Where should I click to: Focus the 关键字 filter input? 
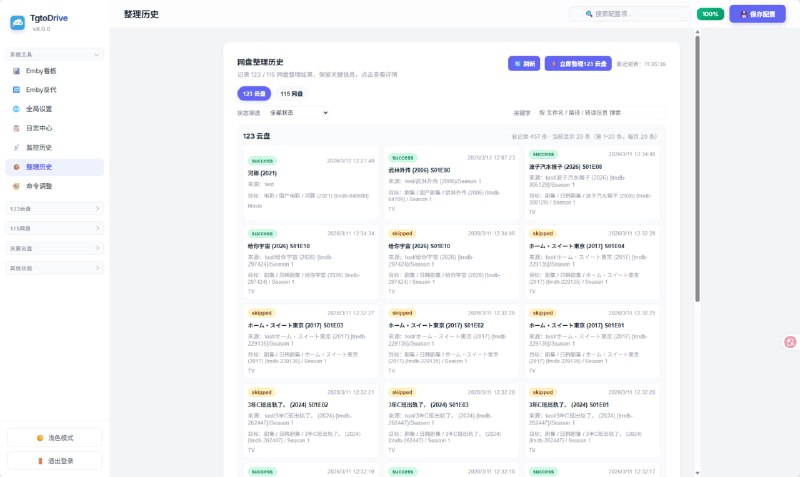click(x=599, y=113)
